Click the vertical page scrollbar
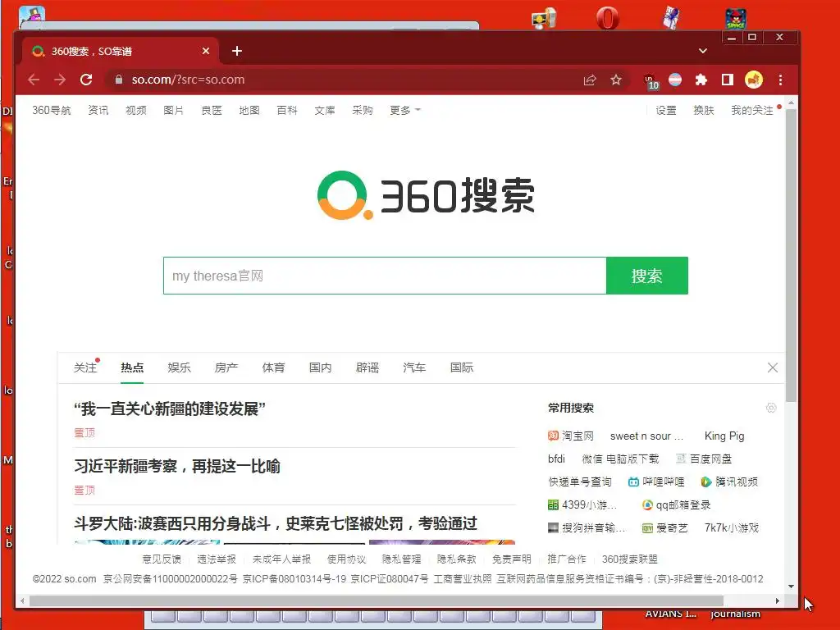 pos(791,256)
